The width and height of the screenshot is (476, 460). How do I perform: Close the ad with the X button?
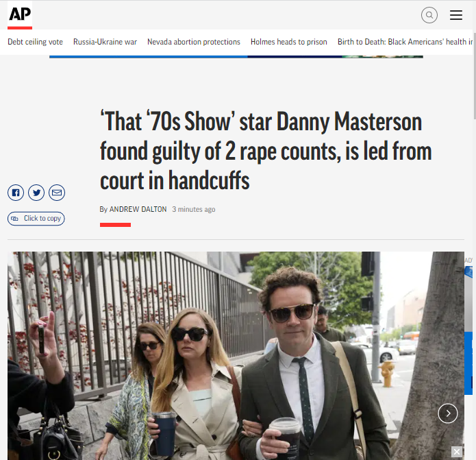pyautogui.click(x=457, y=452)
